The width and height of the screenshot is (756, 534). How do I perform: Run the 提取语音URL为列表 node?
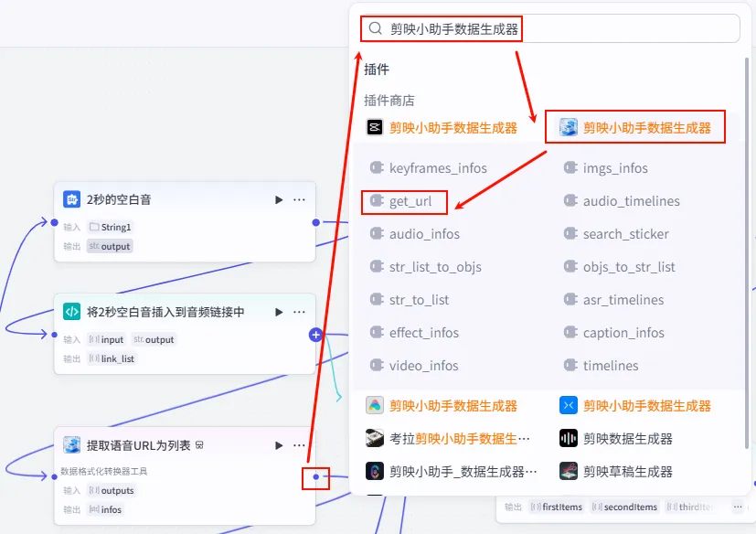click(x=279, y=445)
